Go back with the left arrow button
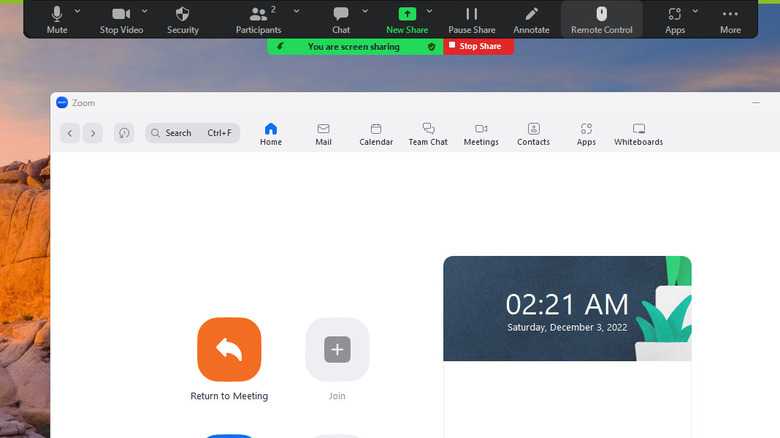The width and height of the screenshot is (780, 438). (x=70, y=133)
